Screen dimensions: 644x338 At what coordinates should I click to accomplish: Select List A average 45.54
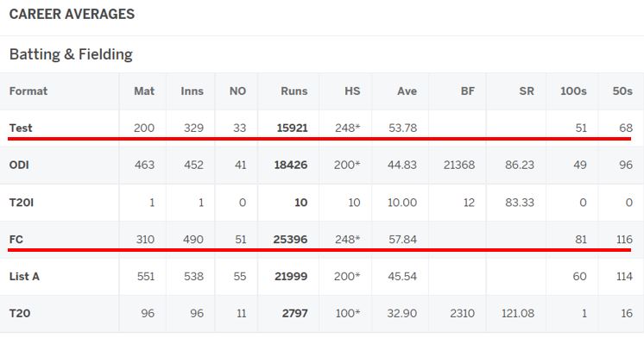[402, 277]
